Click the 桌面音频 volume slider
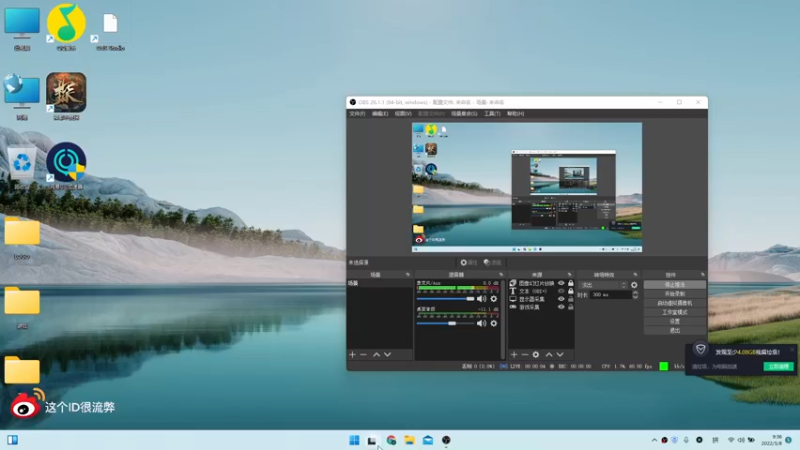 pyautogui.click(x=445, y=323)
